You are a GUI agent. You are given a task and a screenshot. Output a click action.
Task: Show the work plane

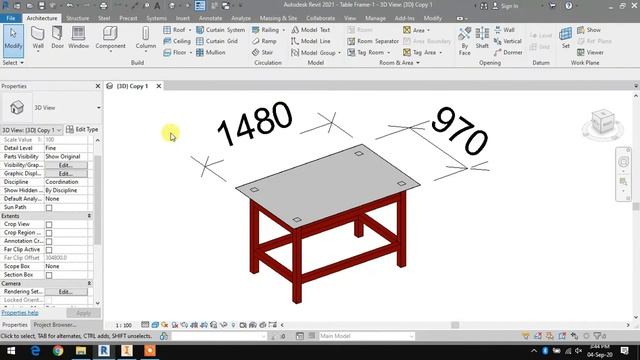[589, 30]
